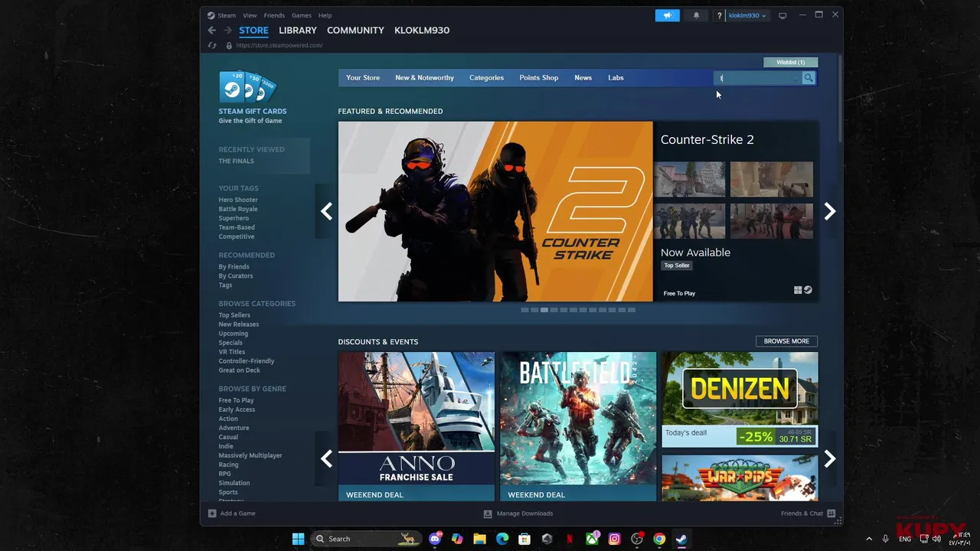Reload the store page
The height and width of the screenshot is (551, 980).
(212, 45)
